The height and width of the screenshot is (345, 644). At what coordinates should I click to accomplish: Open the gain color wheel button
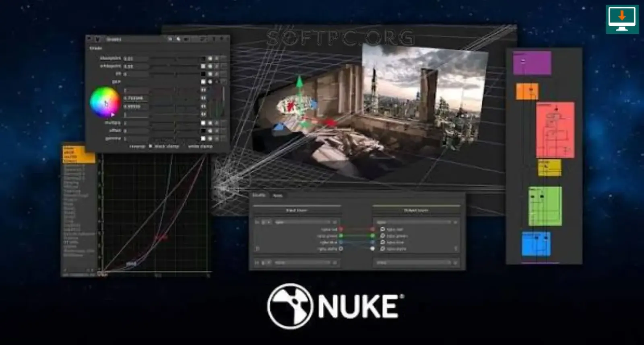pyautogui.click(x=210, y=82)
